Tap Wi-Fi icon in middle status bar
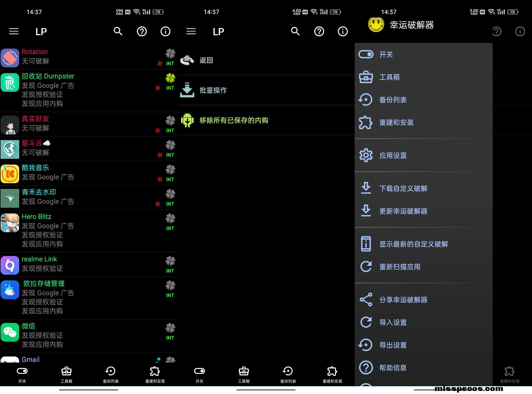 (314, 12)
